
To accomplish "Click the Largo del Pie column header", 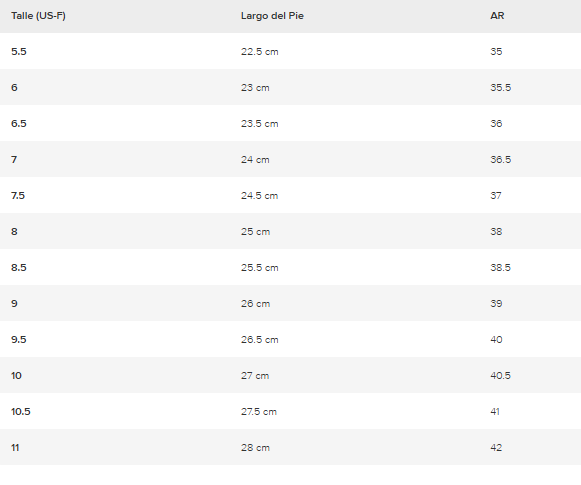I will (272, 16).
